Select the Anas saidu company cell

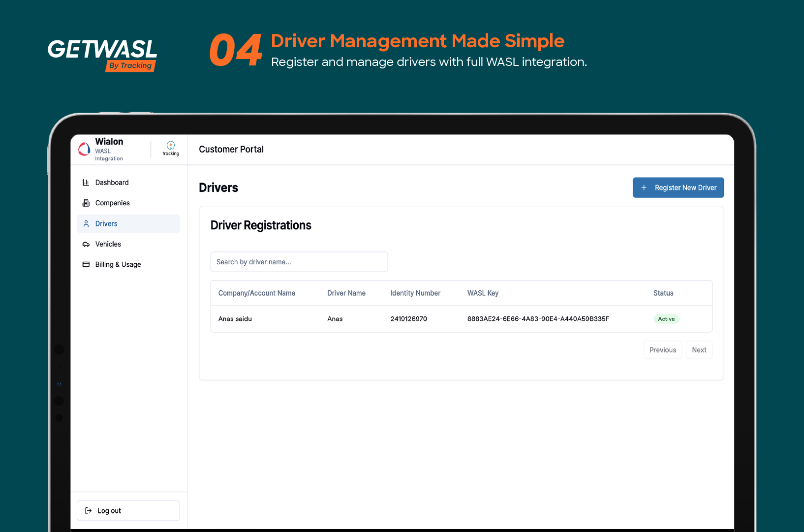tap(235, 319)
